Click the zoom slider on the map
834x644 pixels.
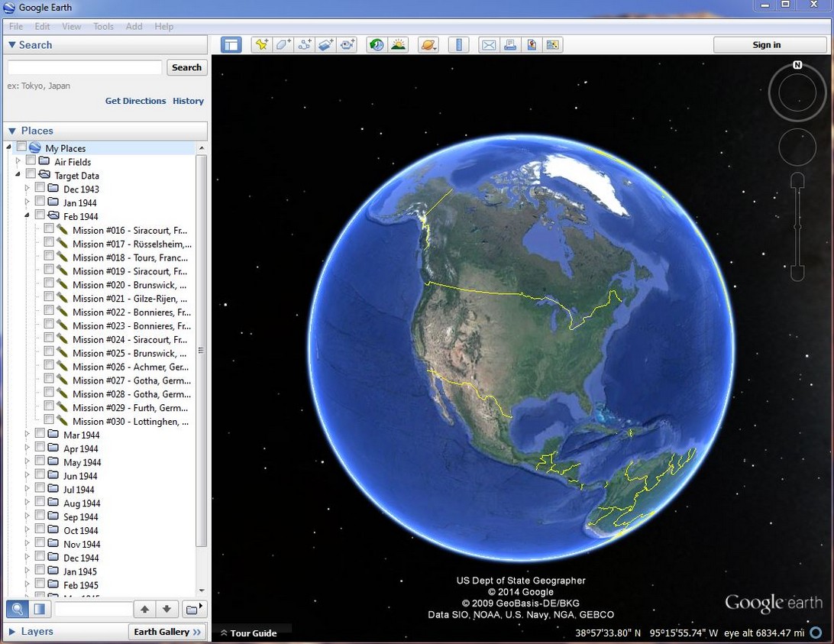point(797,227)
